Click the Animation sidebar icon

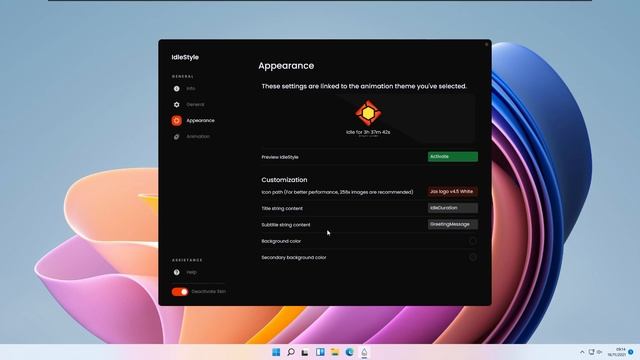click(x=176, y=137)
